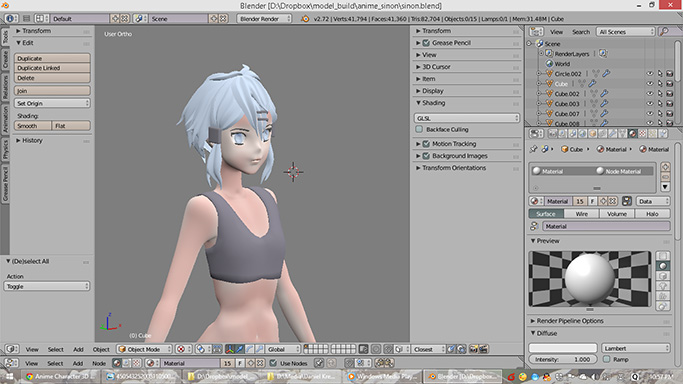Toggle the Grease Pencil panel checkbox
Viewport: 683px width, 384px height.
(x=426, y=43)
